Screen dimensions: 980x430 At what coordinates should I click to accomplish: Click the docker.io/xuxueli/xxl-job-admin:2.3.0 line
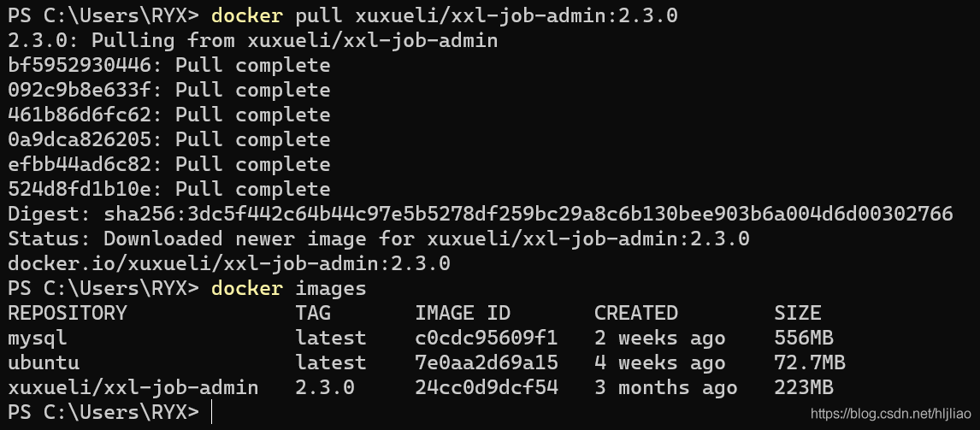[x=229, y=263]
